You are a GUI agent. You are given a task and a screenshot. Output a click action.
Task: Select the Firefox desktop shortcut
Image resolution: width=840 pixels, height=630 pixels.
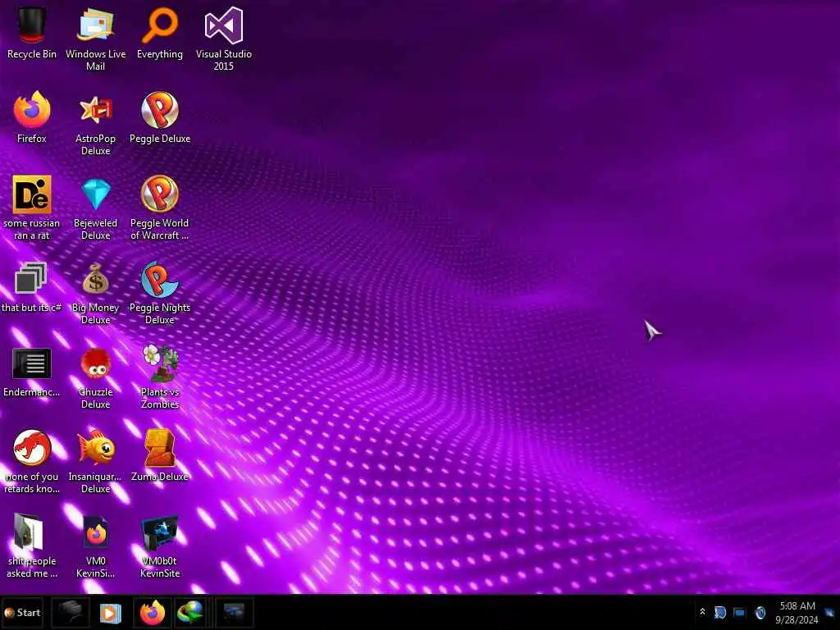tap(32, 117)
